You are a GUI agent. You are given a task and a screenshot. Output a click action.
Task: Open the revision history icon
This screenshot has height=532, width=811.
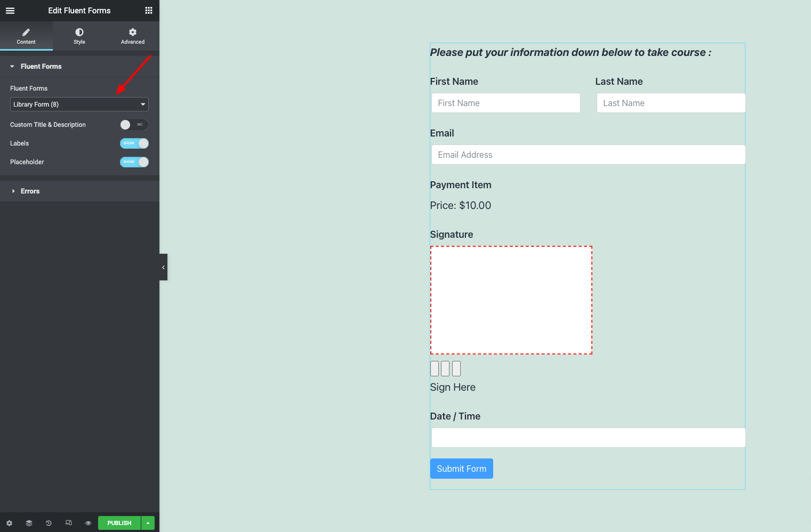pos(49,523)
